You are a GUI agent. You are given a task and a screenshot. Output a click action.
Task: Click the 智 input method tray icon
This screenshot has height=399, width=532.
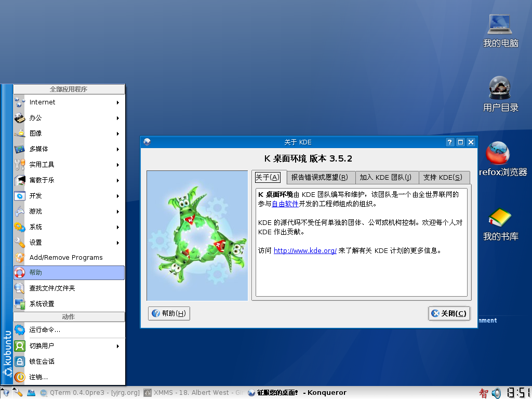point(484,393)
